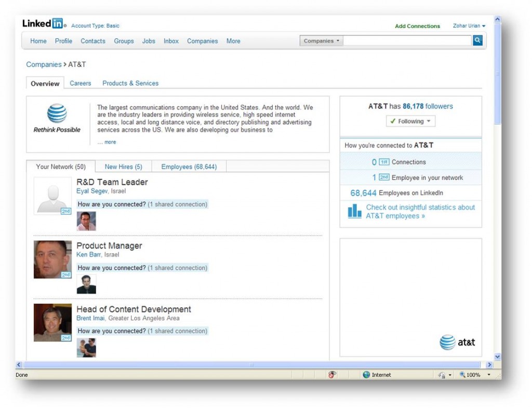Open Jobs in the navigation bar

149,41
